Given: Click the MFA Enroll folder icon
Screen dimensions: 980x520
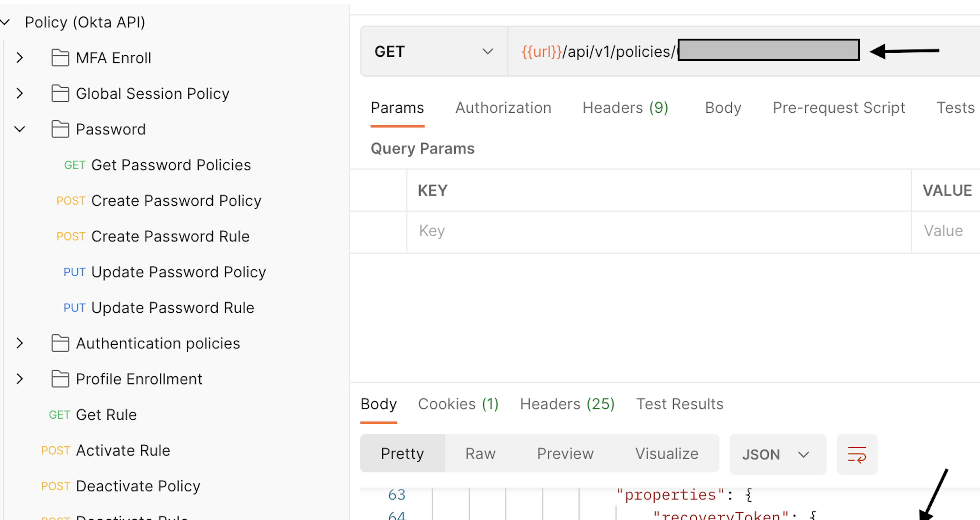Looking at the screenshot, I should 60,58.
